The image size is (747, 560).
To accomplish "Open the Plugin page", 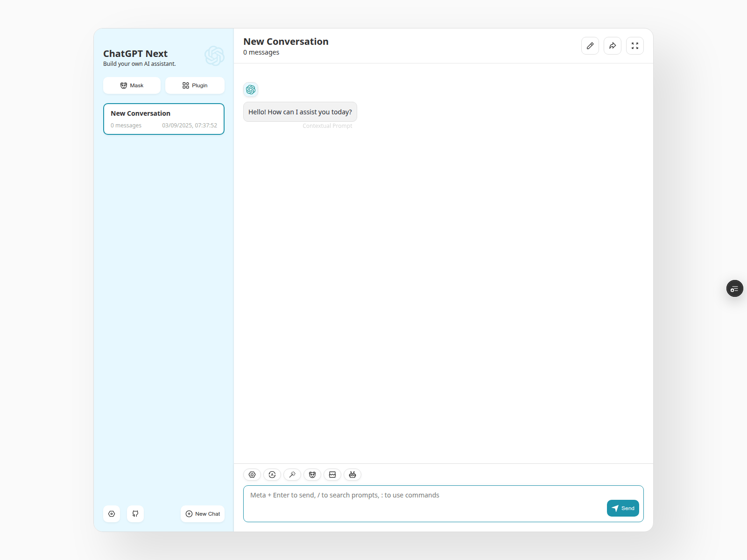I will pyautogui.click(x=195, y=85).
